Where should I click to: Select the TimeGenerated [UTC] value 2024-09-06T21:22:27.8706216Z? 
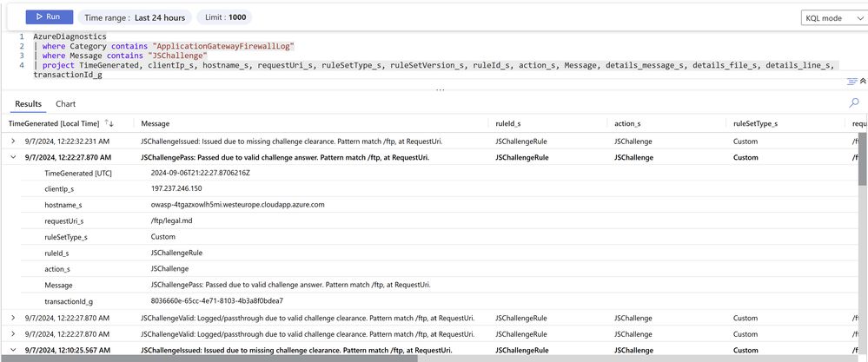click(201, 173)
